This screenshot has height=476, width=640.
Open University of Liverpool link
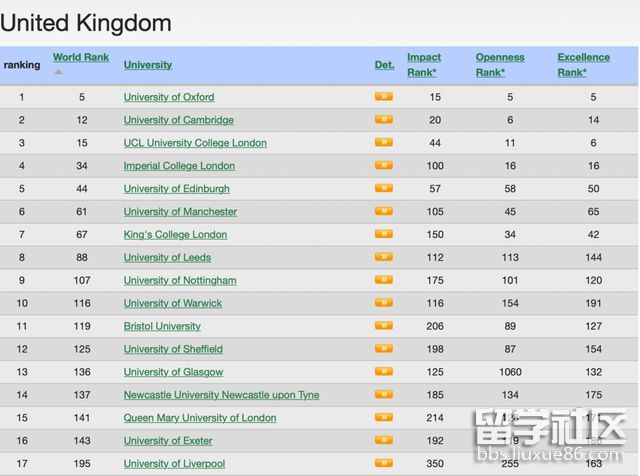coord(174,463)
